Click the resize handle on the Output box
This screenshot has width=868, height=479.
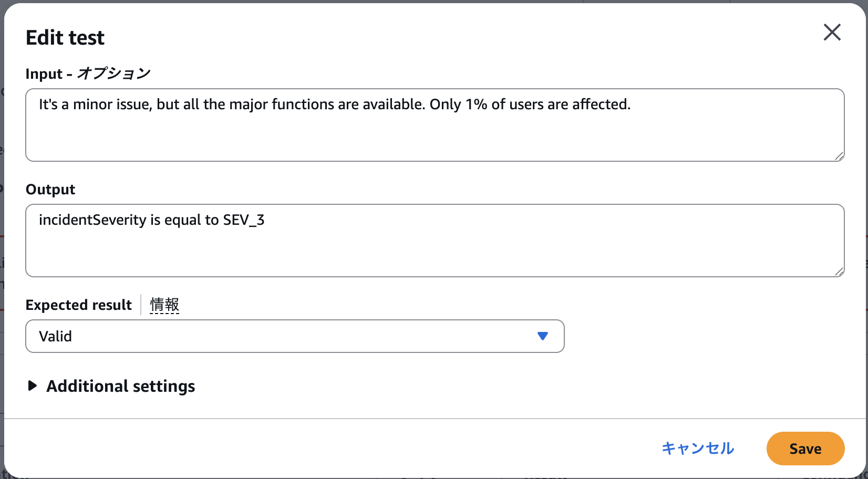(x=840, y=271)
